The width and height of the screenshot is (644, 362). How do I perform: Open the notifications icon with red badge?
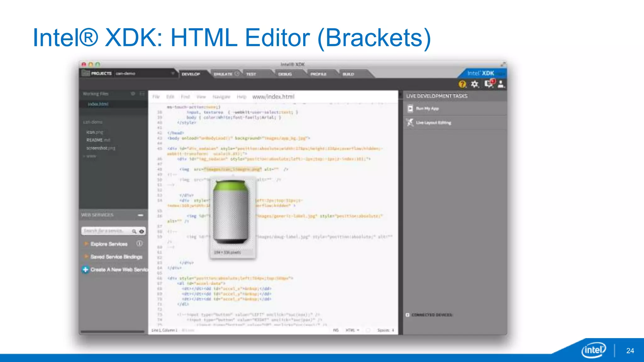(489, 84)
